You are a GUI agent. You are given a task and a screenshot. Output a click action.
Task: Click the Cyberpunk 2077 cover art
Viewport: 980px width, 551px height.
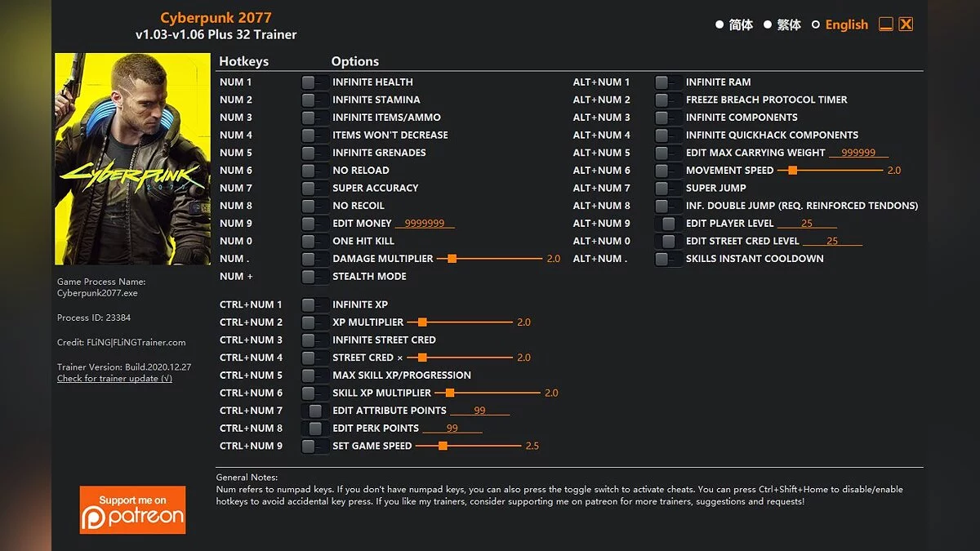click(x=132, y=158)
